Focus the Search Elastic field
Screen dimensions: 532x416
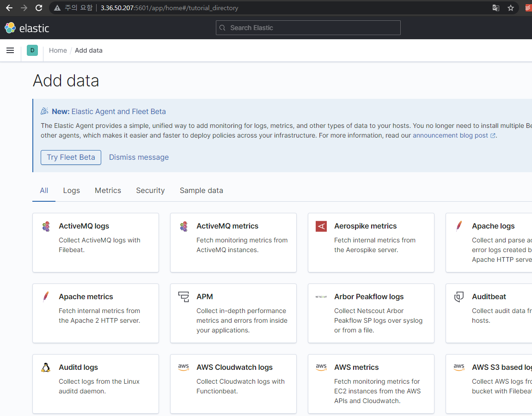tap(308, 28)
